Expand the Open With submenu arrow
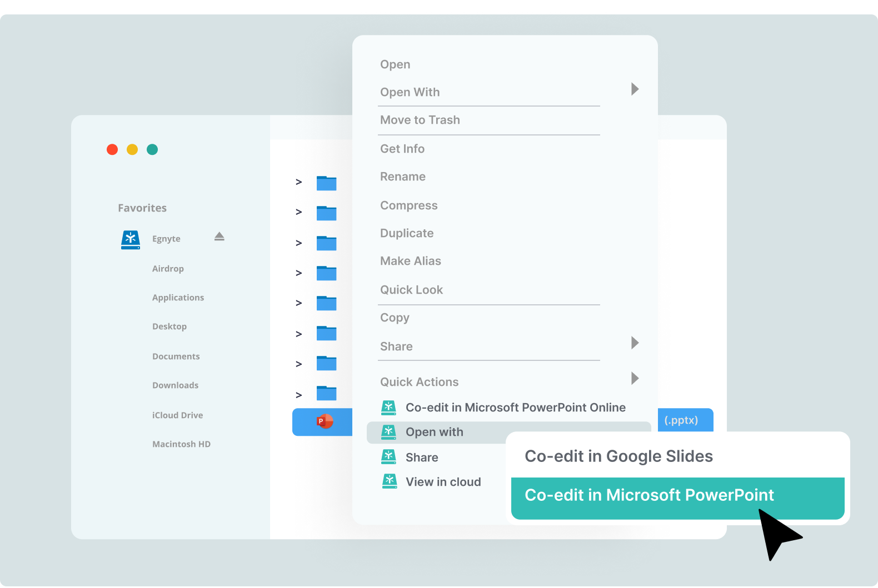The height and width of the screenshot is (588, 878). 635,89
